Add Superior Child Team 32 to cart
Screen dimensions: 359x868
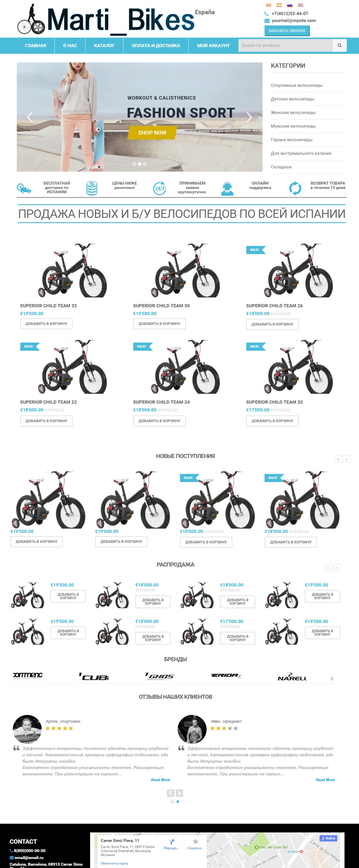[47, 323]
